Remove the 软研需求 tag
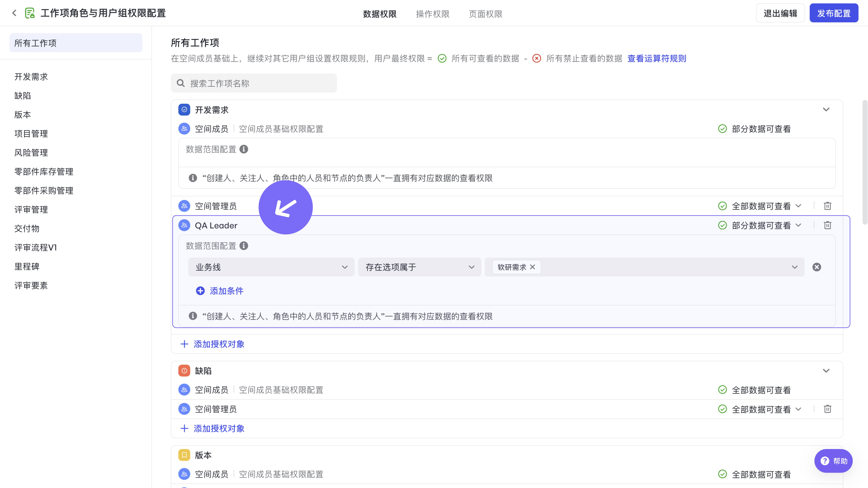This screenshot has height=488, width=868. click(x=532, y=267)
